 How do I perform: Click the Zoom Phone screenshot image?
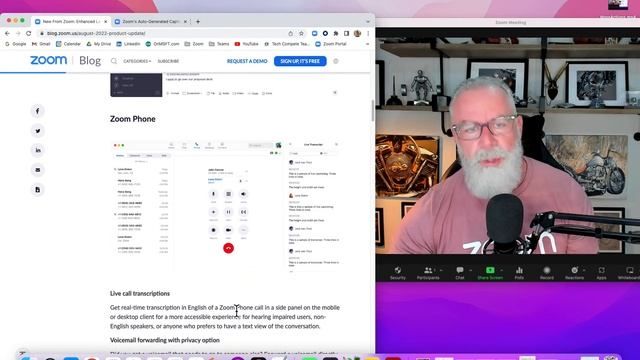225,206
